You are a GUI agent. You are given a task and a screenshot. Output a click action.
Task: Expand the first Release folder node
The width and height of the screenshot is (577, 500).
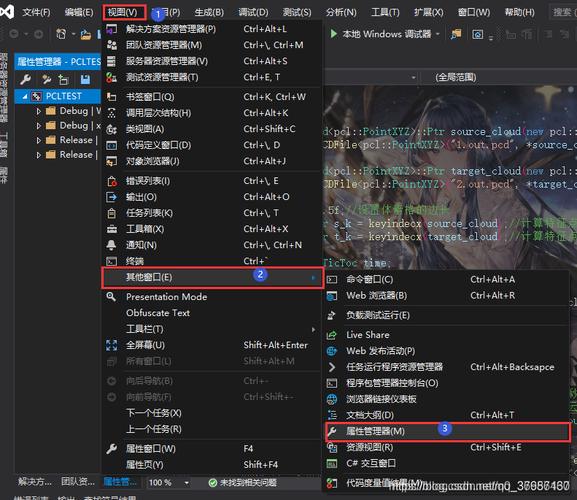point(38,140)
